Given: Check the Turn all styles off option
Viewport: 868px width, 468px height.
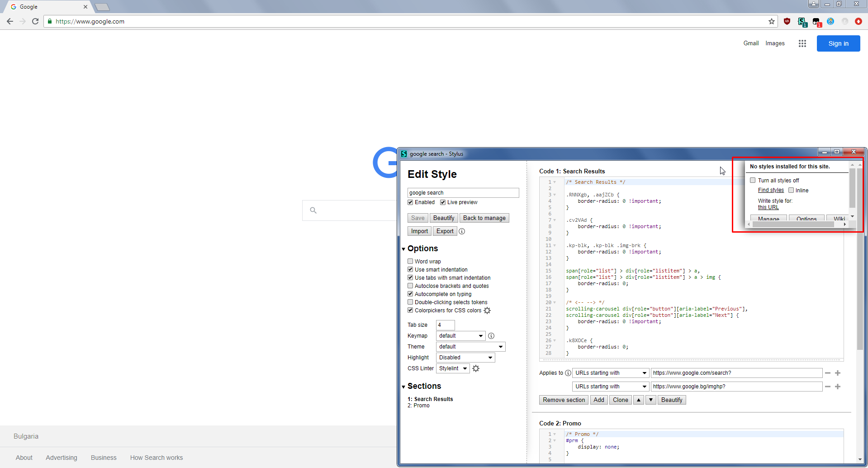Looking at the screenshot, I should click(753, 180).
